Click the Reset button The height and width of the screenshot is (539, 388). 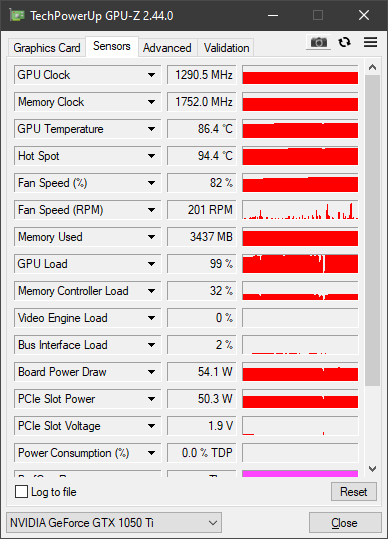[354, 492]
